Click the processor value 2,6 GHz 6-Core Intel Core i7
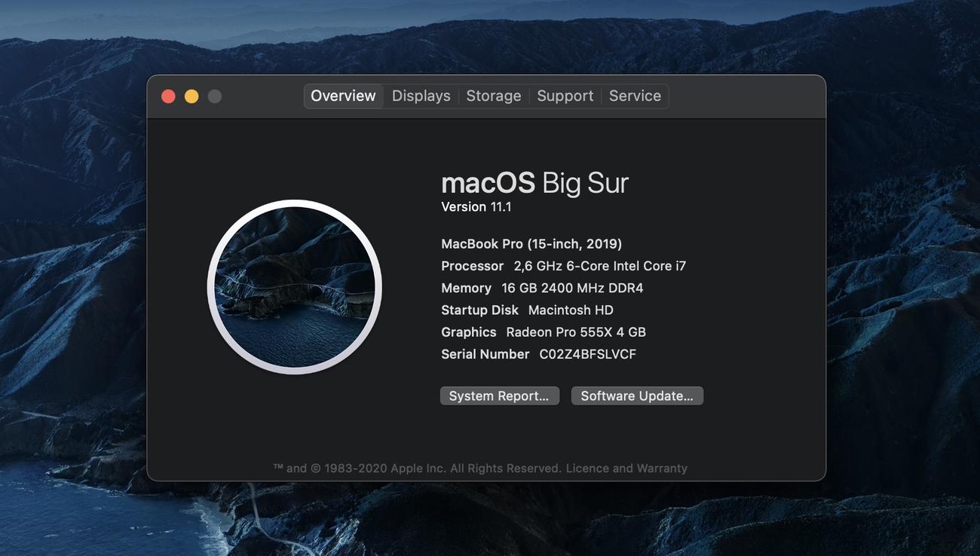Image resolution: width=980 pixels, height=556 pixels. click(600, 266)
